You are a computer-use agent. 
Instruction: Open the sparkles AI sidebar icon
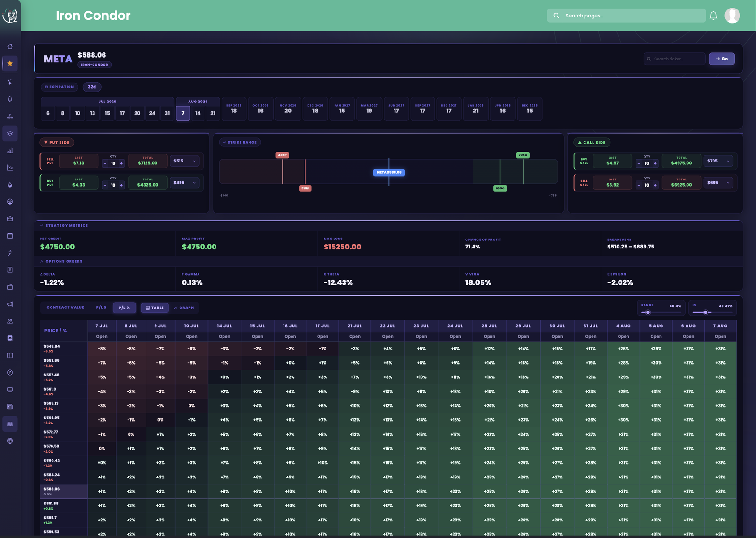[10, 82]
